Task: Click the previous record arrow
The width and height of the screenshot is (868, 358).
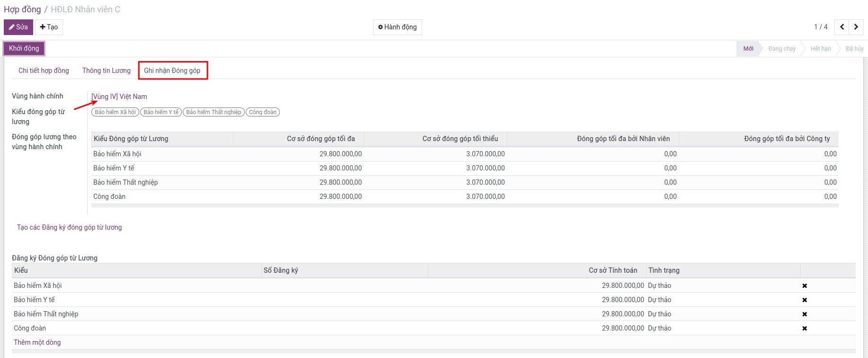Action: 842,27
